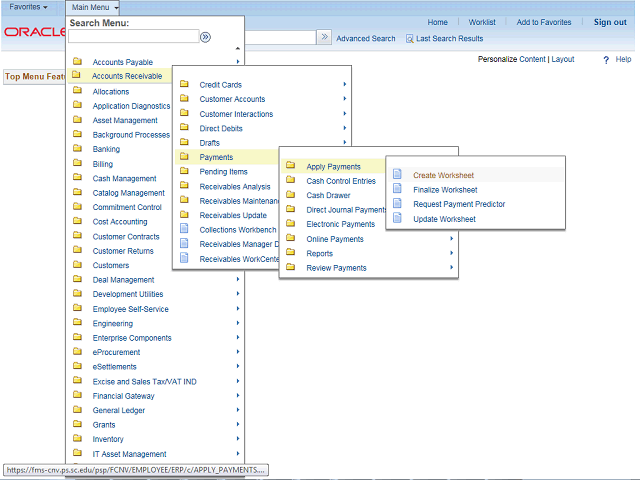Open the General Ledger menu item

tap(118, 410)
